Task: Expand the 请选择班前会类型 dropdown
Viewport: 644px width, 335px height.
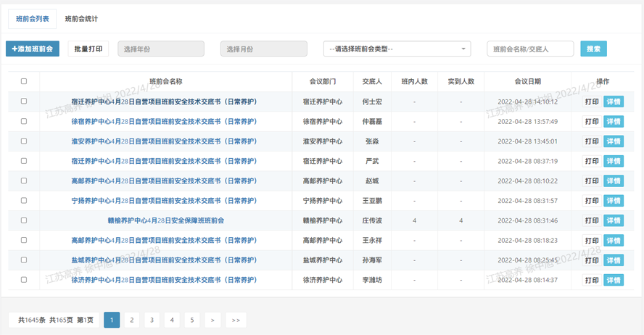Action: click(x=397, y=49)
